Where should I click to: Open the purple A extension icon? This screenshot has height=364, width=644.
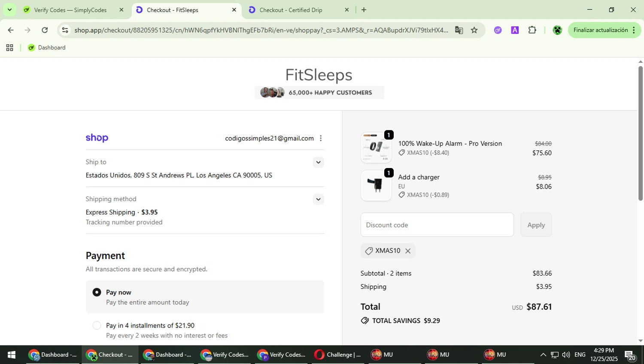coord(515,30)
